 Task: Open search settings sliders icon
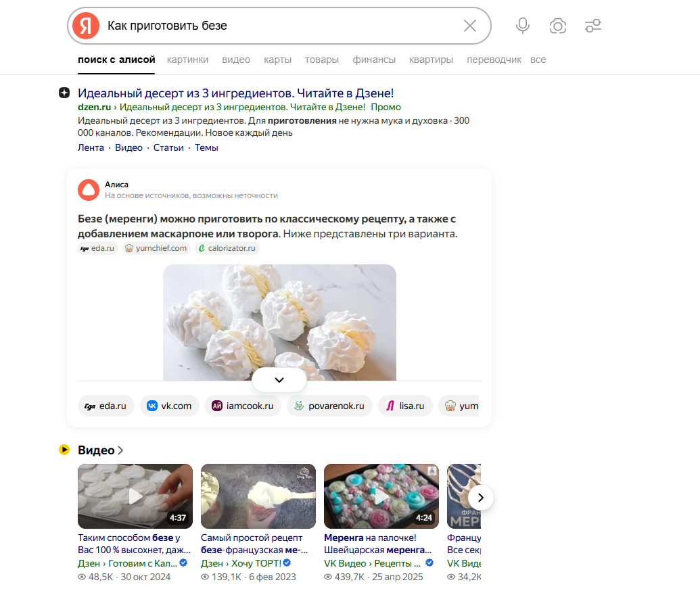[x=593, y=26]
